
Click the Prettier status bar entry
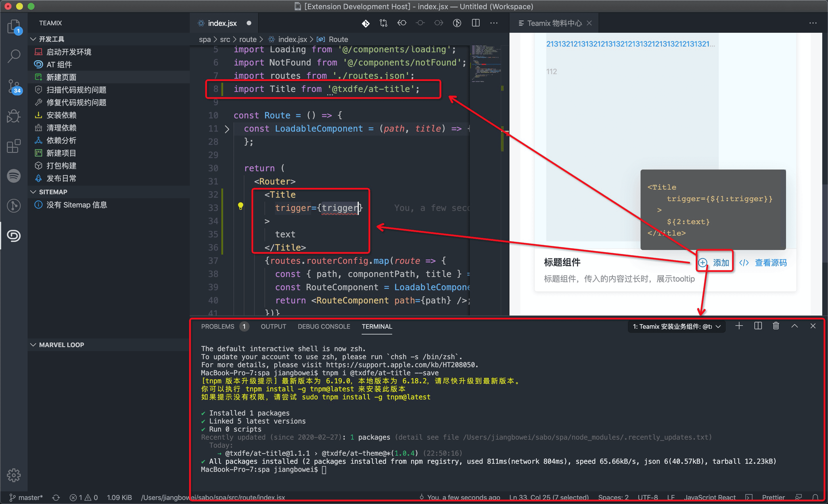pyautogui.click(x=773, y=498)
